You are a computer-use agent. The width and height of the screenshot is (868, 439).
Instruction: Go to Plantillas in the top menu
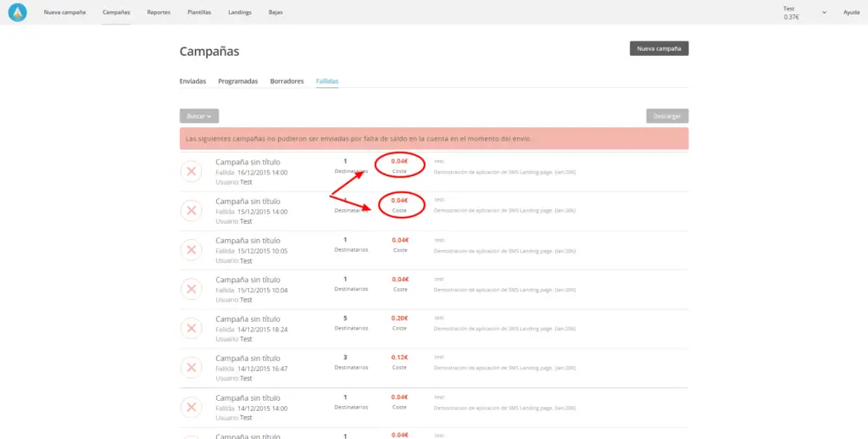tap(199, 13)
